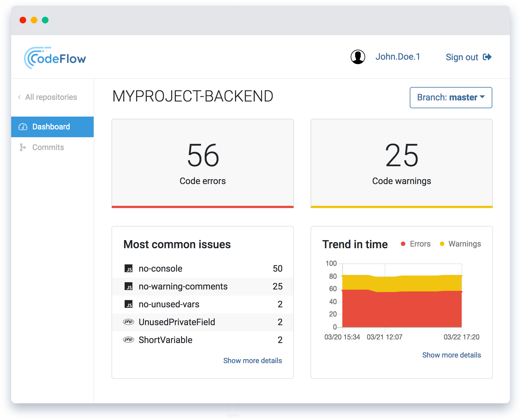Screen dimensions: 521x420
Task: Click the red bar under Code errors card
Action: pos(202,206)
